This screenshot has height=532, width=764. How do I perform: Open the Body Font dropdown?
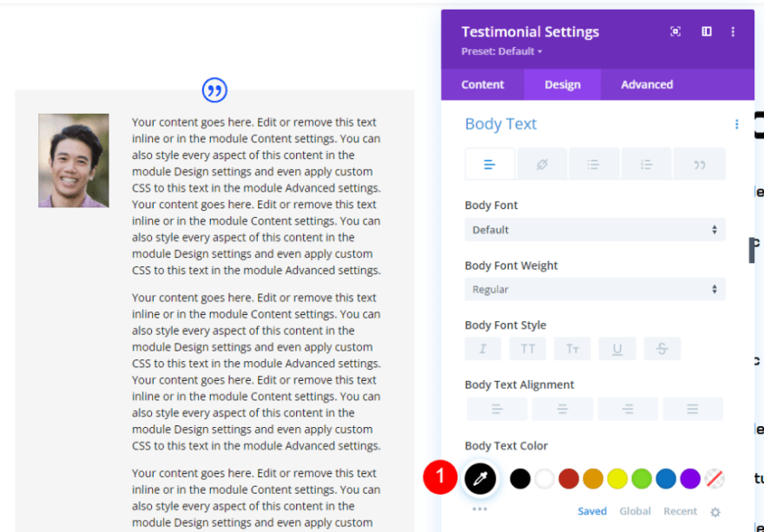(x=595, y=230)
